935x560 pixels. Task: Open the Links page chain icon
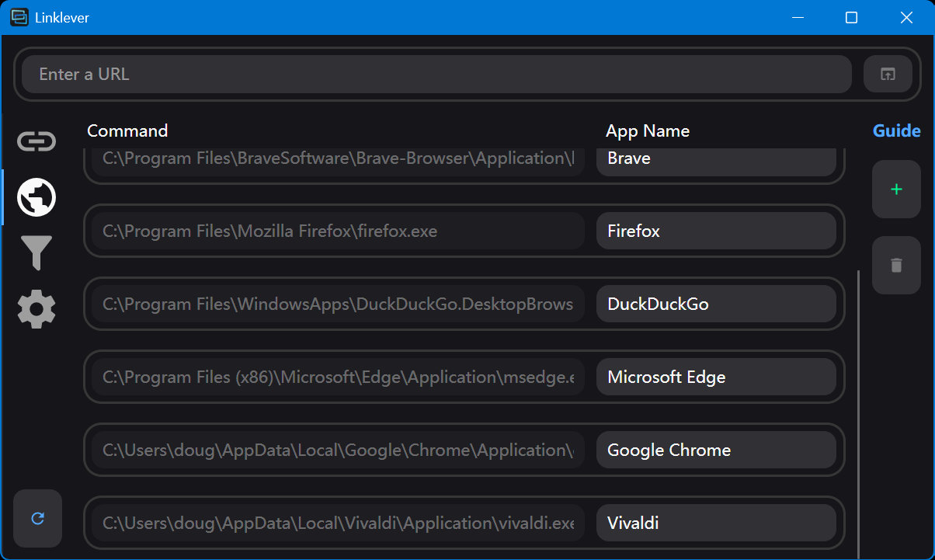[36, 141]
